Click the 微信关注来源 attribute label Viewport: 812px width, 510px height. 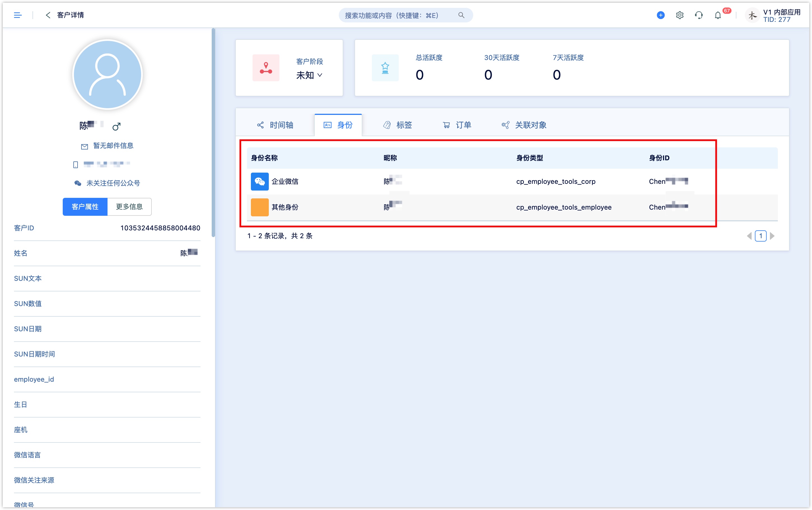tap(34, 480)
